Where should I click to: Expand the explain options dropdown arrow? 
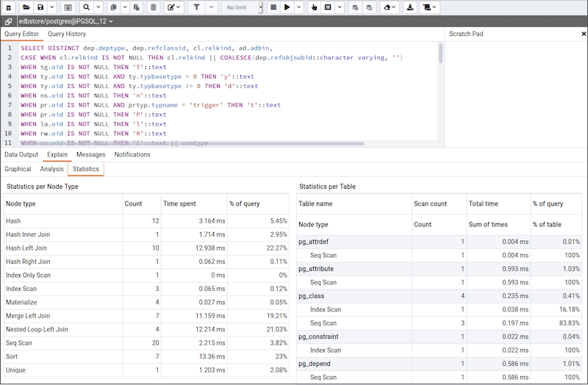pyautogui.click(x=340, y=7)
